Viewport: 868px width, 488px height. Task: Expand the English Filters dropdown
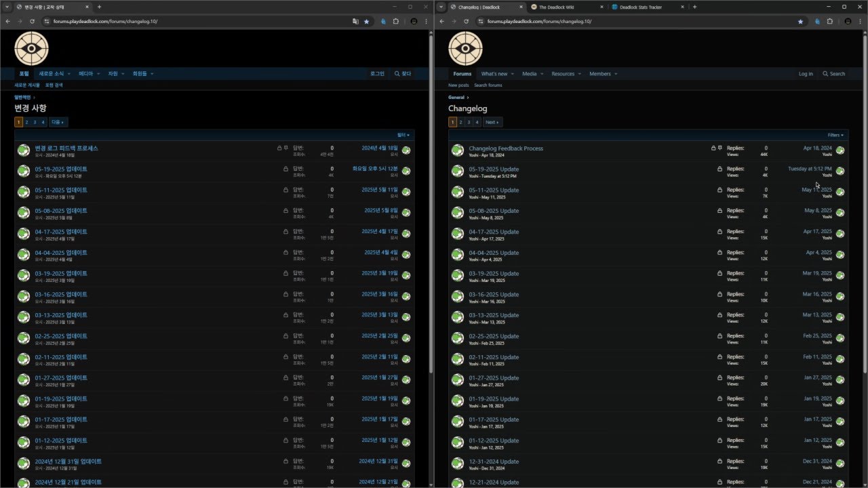(836, 135)
